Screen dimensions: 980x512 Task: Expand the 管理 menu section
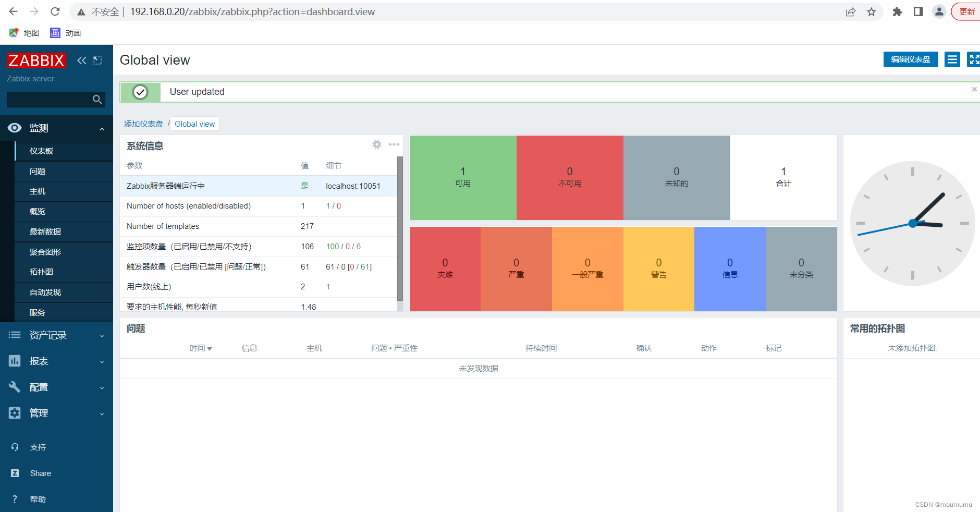tap(102, 414)
